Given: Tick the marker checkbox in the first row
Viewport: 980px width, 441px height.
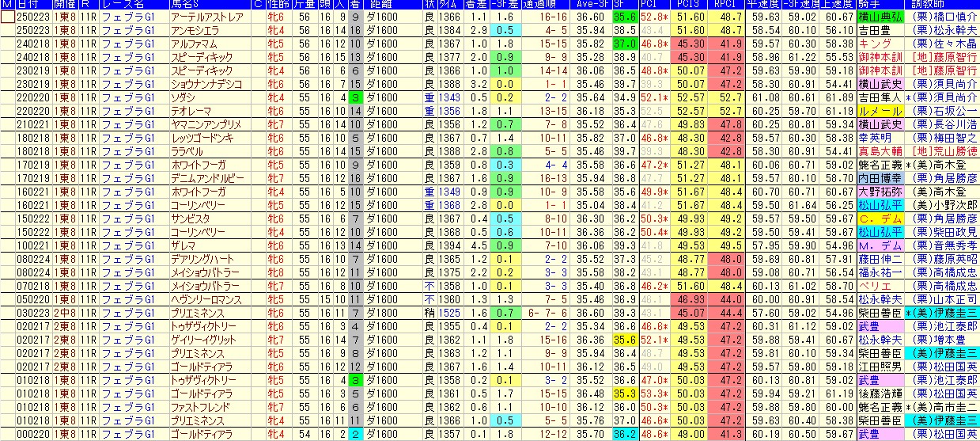Looking at the screenshot, I should [8, 16].
